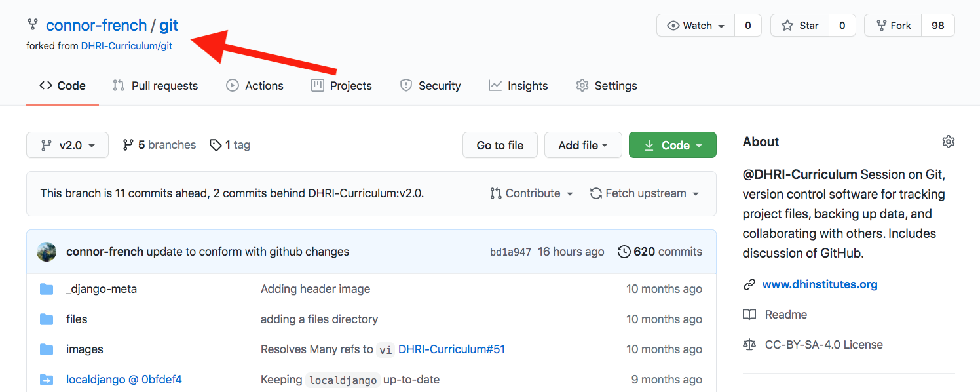
Task: Open the 'adding a files directory' commit message
Action: tap(319, 319)
